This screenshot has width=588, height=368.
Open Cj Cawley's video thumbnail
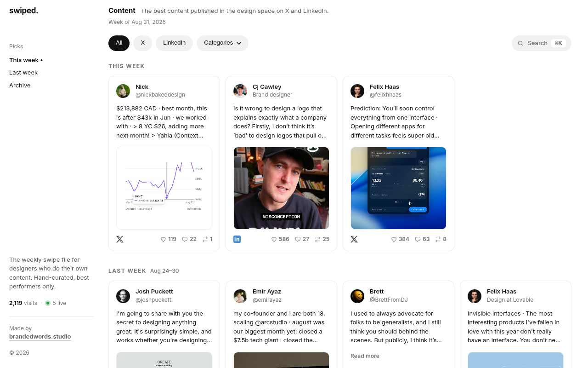pos(281,188)
